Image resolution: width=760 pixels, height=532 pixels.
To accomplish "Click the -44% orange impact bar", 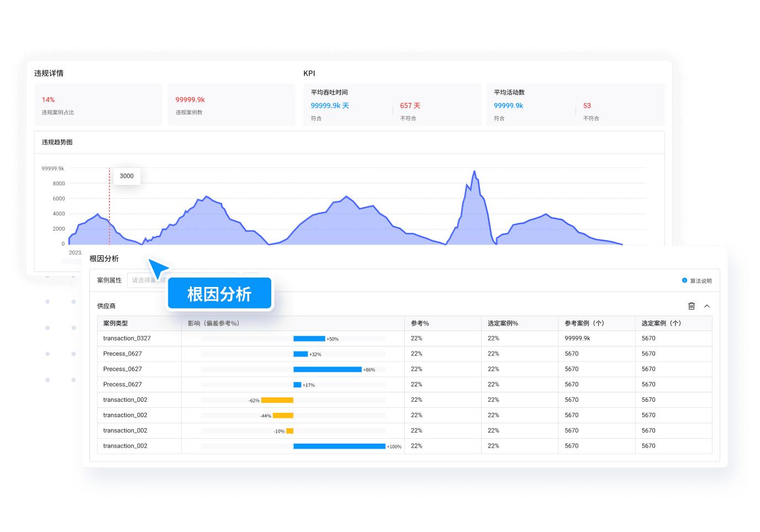I will [283, 416].
